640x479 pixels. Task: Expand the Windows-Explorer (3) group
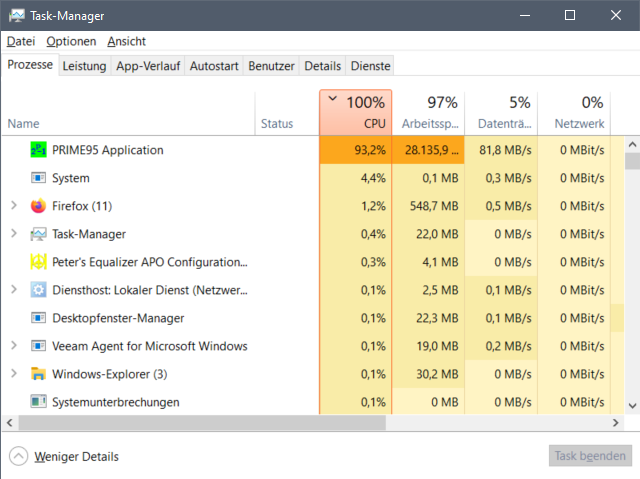coord(13,373)
